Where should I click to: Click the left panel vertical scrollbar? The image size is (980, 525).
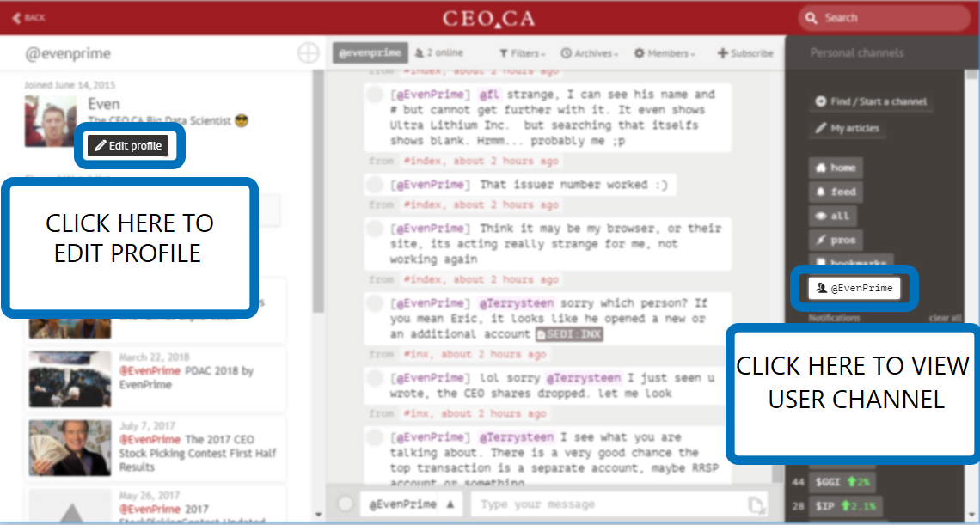click(x=318, y=191)
